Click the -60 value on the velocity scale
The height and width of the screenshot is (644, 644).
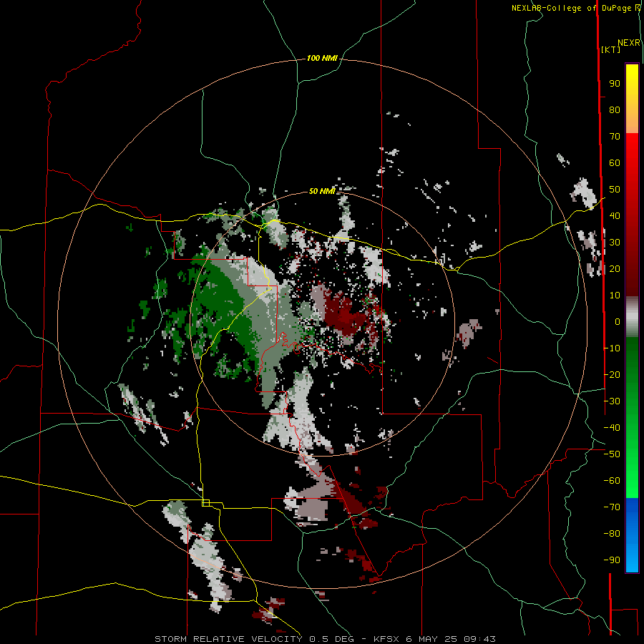pyautogui.click(x=612, y=481)
